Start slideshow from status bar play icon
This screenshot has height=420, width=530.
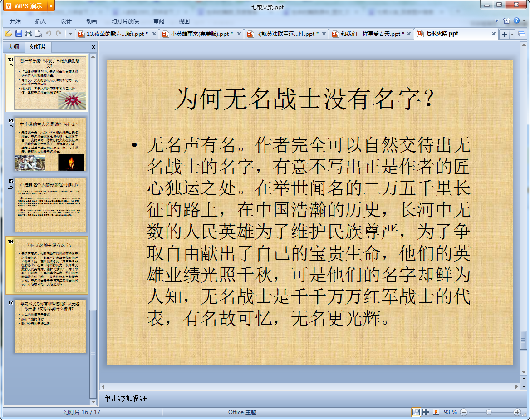click(x=436, y=412)
